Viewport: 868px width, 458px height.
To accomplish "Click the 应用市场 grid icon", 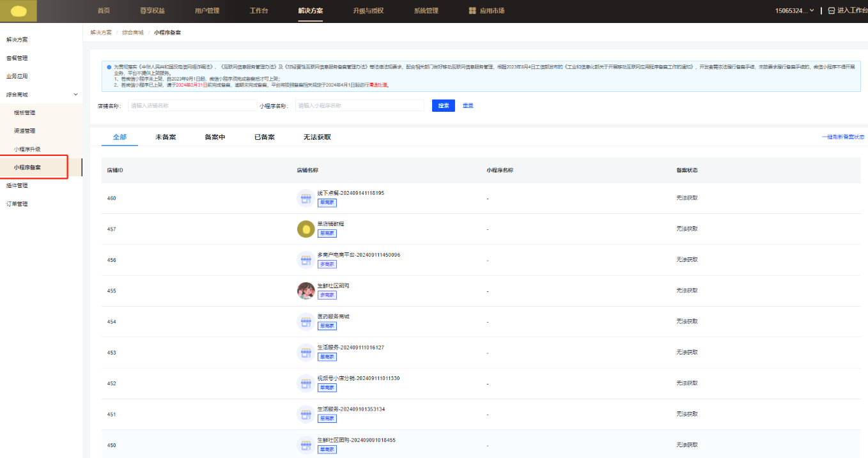I will click(472, 11).
